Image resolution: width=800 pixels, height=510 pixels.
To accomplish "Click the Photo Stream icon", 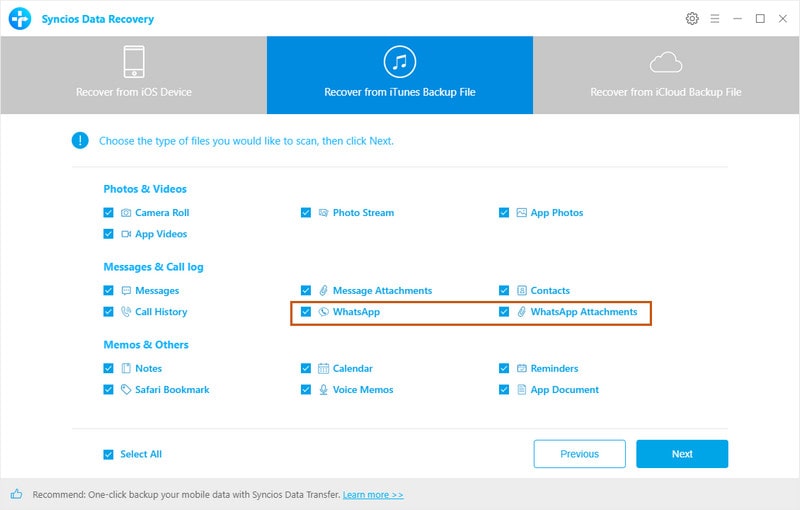I will 323,213.
